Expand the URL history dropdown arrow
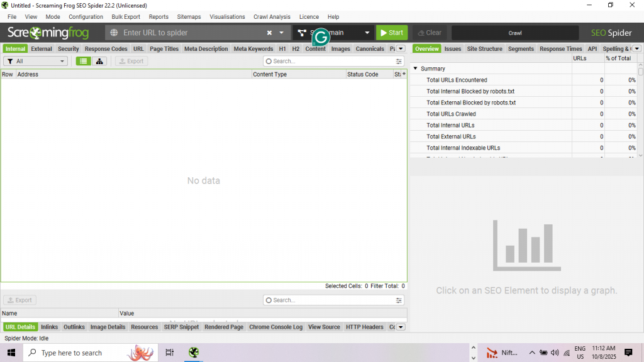 (x=281, y=33)
